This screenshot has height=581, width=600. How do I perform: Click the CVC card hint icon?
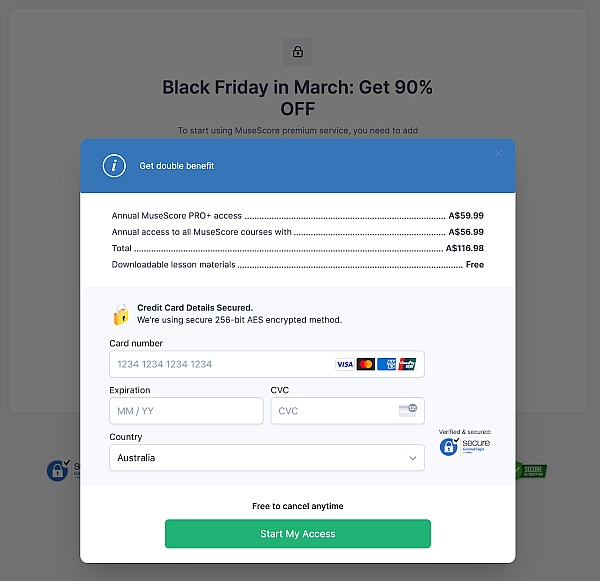point(410,410)
